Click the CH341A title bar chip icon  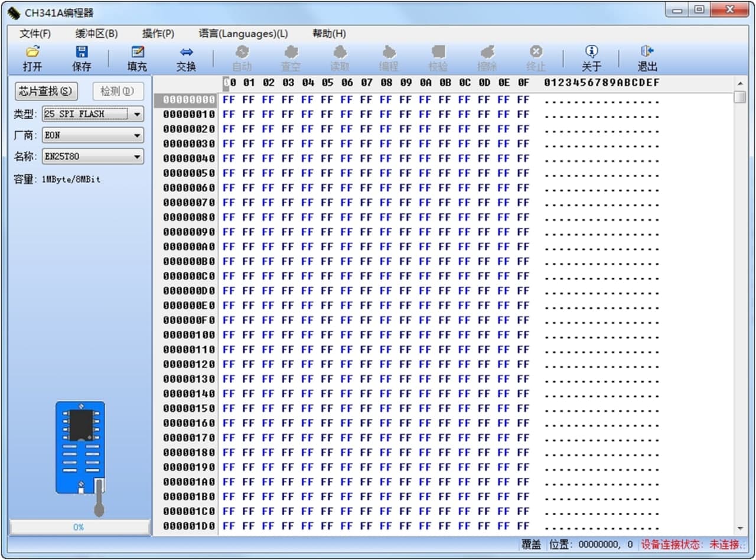pyautogui.click(x=14, y=12)
